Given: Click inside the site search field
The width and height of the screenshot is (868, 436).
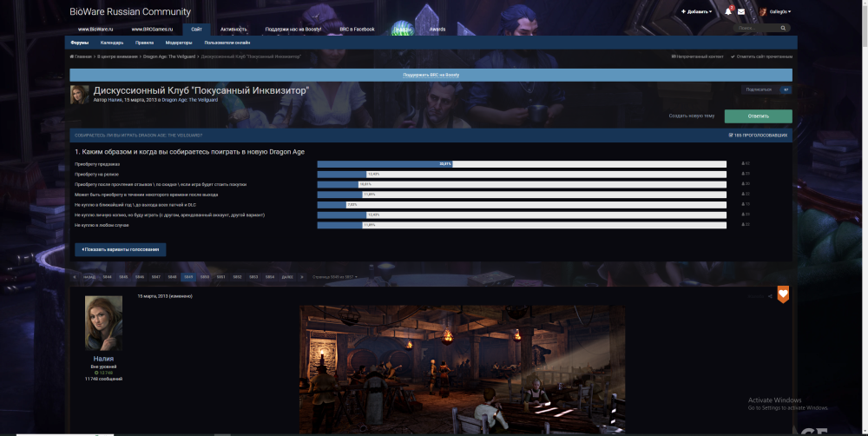Looking at the screenshot, I should (x=753, y=29).
